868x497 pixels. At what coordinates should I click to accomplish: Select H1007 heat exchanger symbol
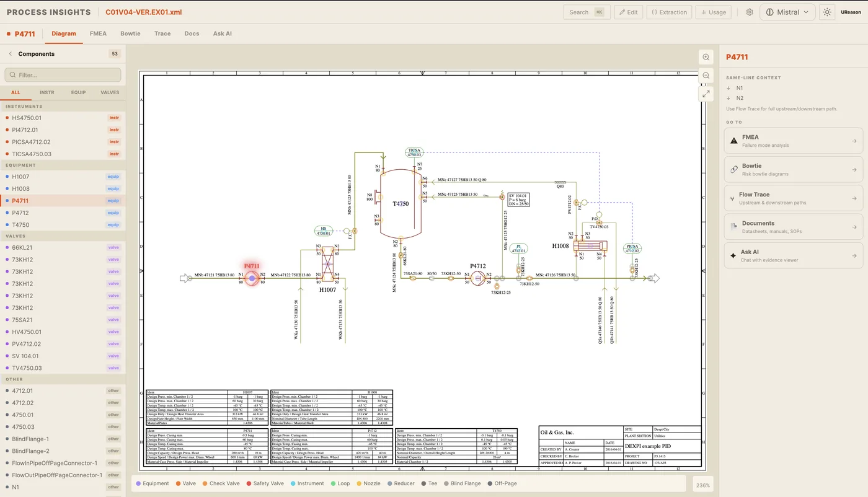click(327, 265)
